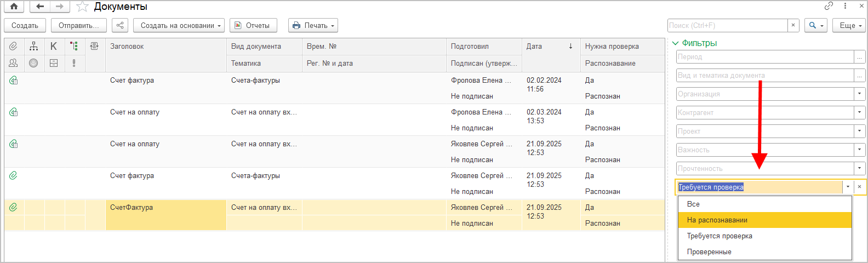
Task: Open the Отчеты reports button
Action: pyautogui.click(x=253, y=25)
